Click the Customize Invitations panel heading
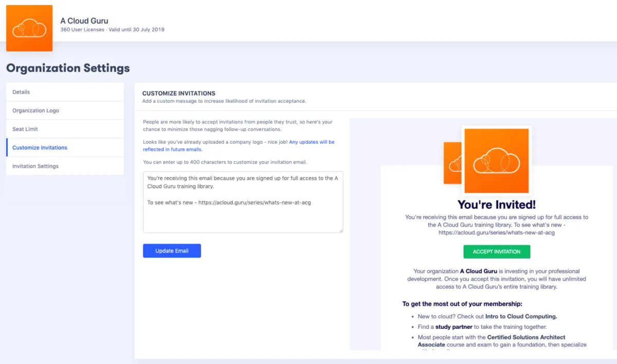Screen dimensions: 617x364 (178, 94)
